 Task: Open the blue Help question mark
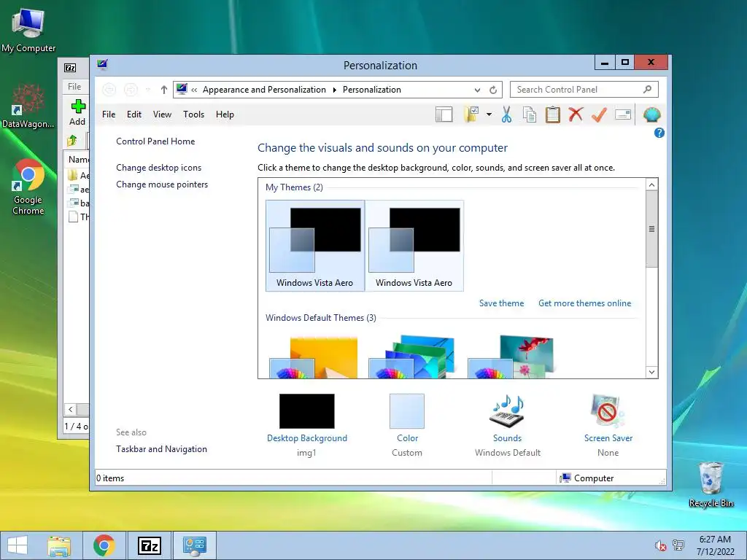[x=659, y=133]
